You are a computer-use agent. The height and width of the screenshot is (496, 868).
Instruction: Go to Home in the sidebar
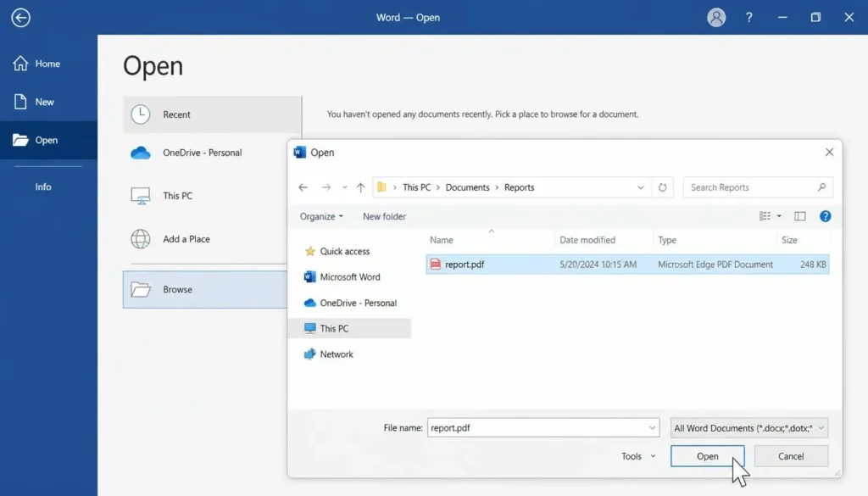48,64
